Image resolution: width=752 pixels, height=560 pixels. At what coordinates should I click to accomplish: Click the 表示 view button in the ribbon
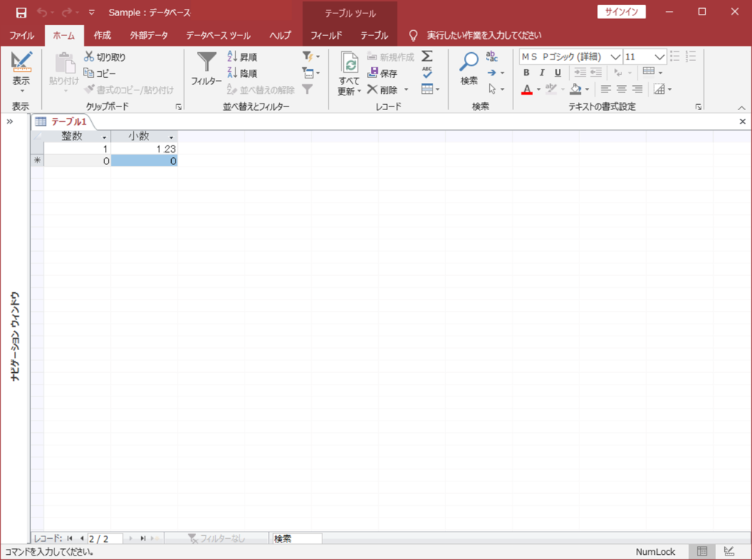[x=21, y=72]
